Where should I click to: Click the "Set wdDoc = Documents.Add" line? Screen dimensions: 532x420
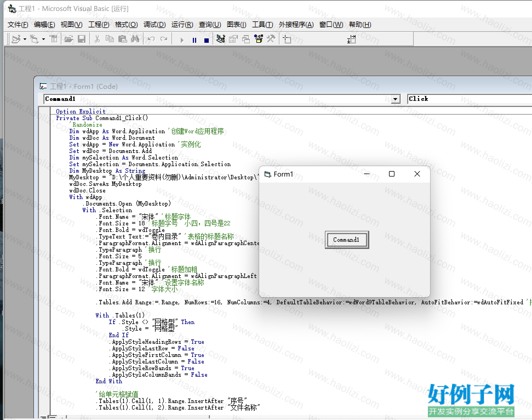pyautogui.click(x=110, y=151)
